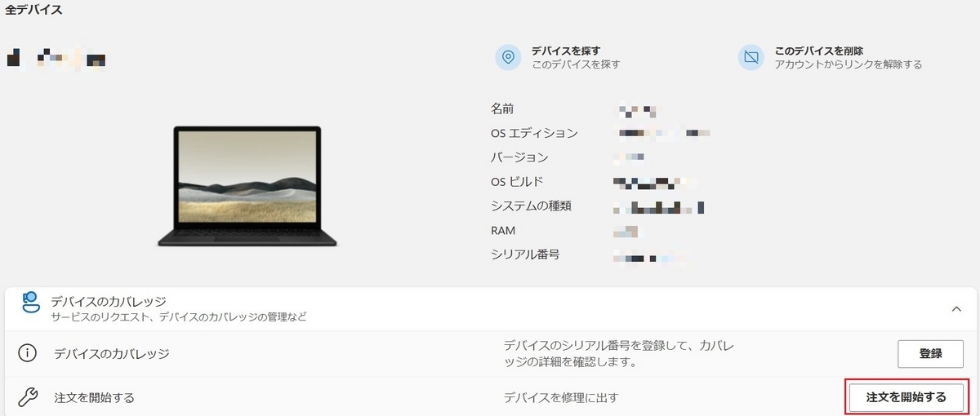The image size is (980, 416).
Task: Select the デバイスを探す heading text
Action: pyautogui.click(x=566, y=51)
